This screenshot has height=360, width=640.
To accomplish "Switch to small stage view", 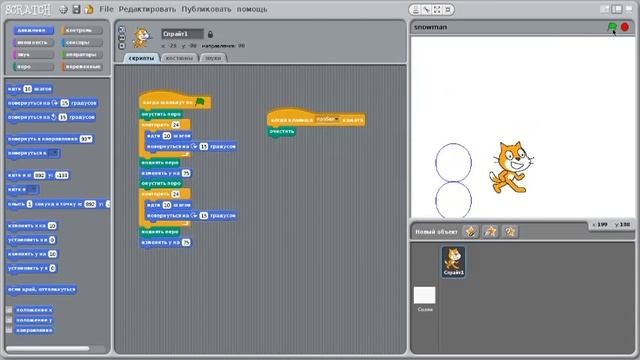I will [604, 9].
